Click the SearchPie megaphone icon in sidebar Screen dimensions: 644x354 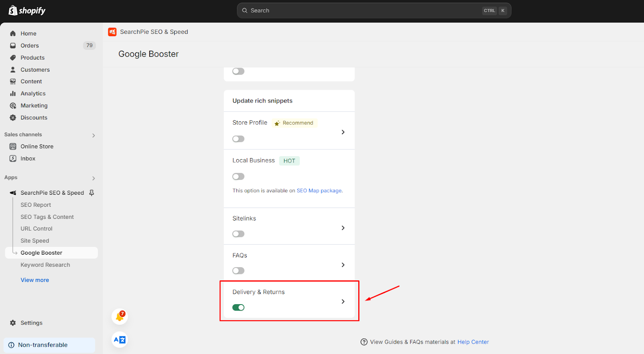pos(13,193)
